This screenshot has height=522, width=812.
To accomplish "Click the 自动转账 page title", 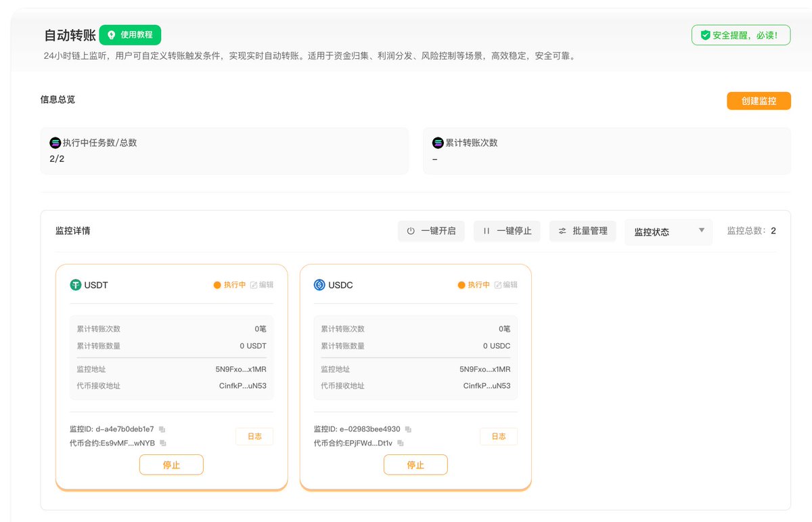I will (69, 35).
